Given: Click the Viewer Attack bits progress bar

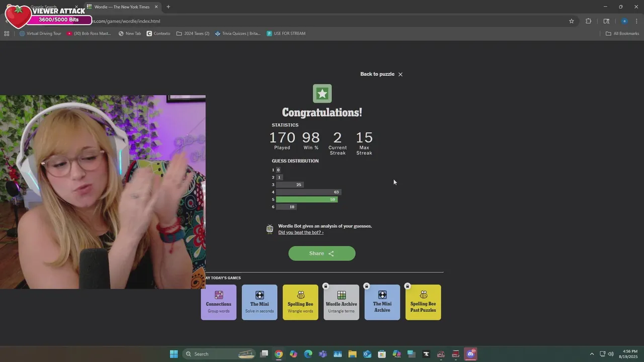Looking at the screenshot, I should 59,20.
